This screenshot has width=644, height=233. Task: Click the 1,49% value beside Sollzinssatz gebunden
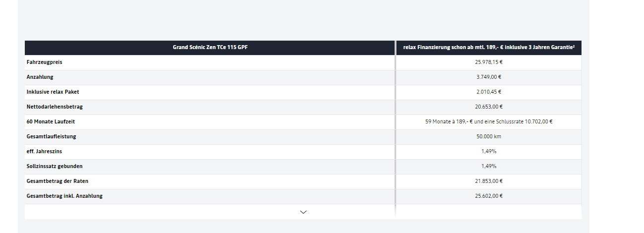[x=489, y=167]
